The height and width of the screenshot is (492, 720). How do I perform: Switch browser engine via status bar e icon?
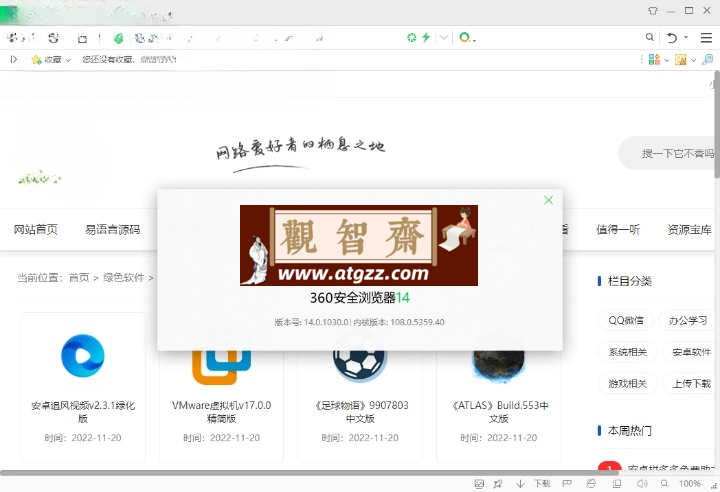point(591,483)
